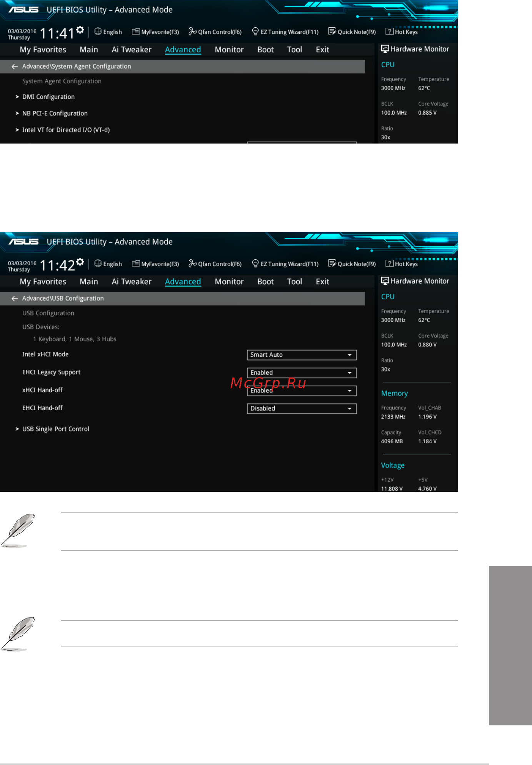Viewport: 532px width, 765px height.
Task: Switch to Main tab on the USB Configuration screen
Action: [89, 282]
